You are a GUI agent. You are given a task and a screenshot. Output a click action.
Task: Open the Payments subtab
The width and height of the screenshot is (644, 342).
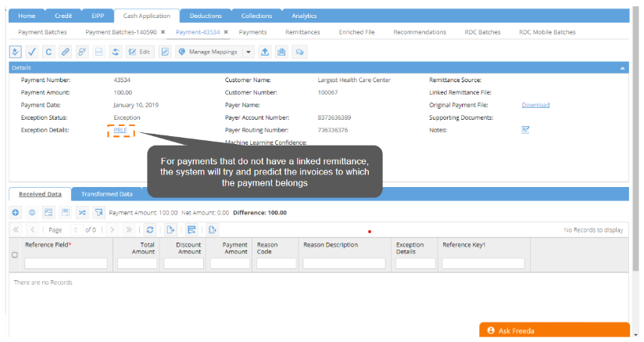tap(252, 32)
